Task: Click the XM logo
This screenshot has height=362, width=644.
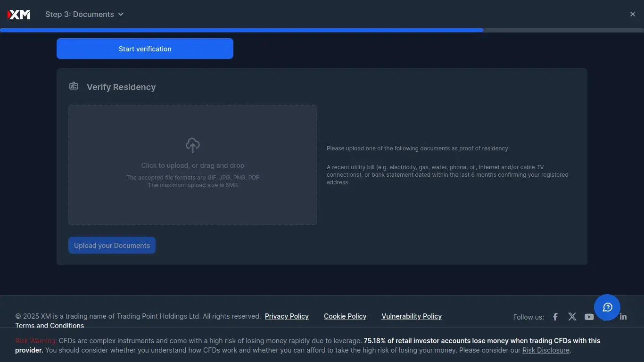Action: pyautogui.click(x=19, y=15)
